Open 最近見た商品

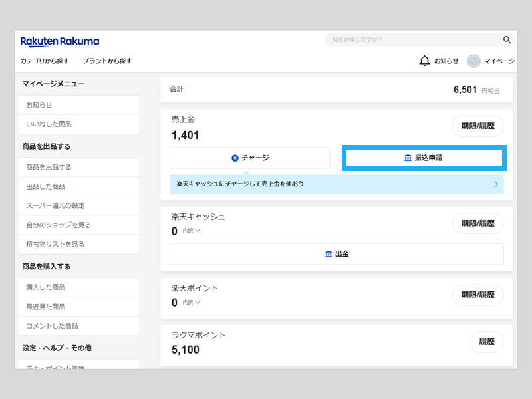coord(79,307)
